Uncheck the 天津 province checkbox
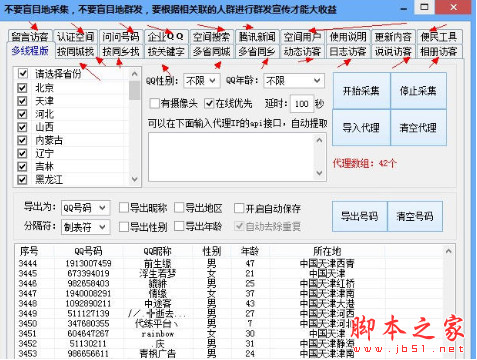The height and width of the screenshot is (360, 477). tap(22, 101)
